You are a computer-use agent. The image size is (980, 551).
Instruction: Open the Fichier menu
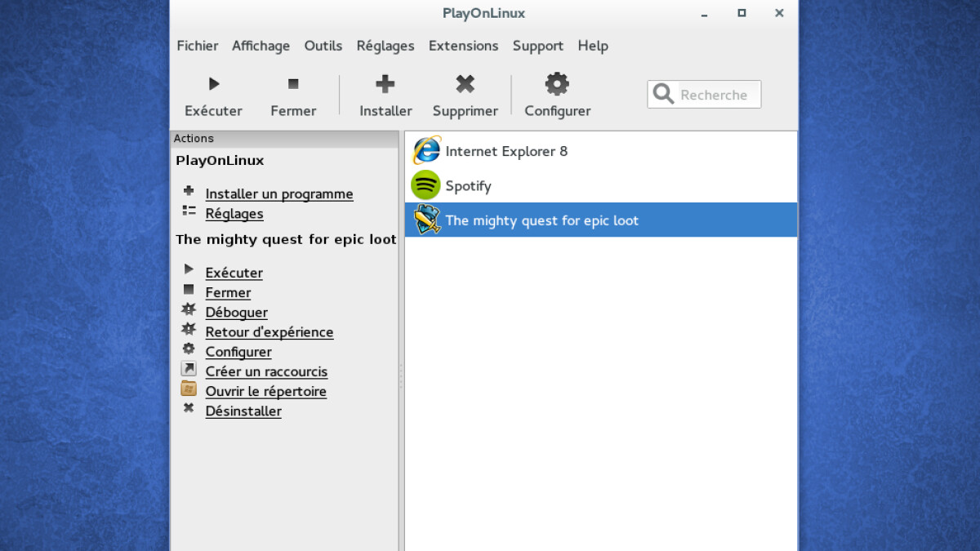click(198, 46)
